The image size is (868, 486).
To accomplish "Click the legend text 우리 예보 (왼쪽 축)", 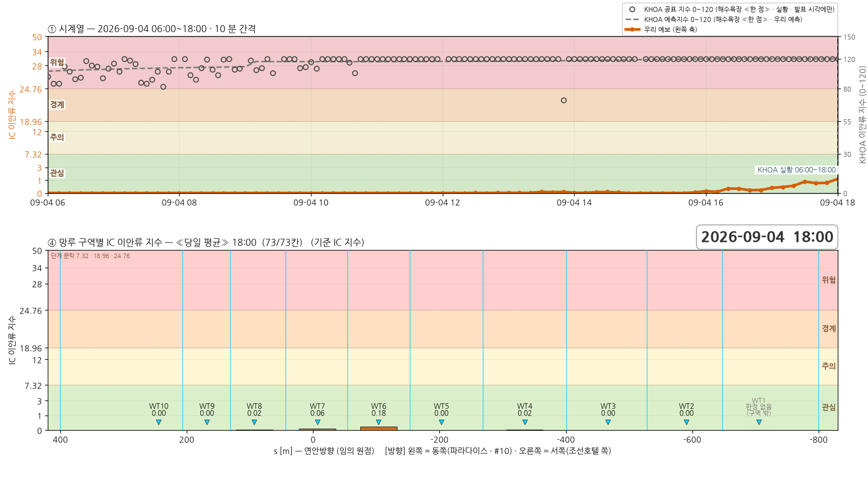I will click(670, 29).
